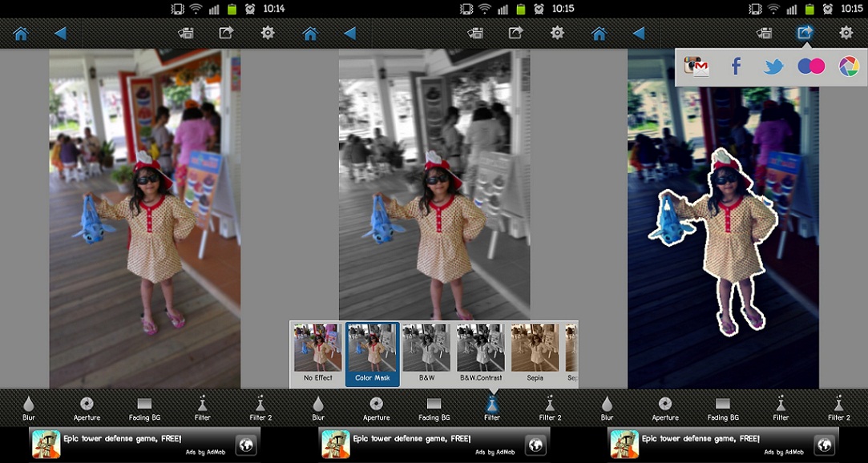Share photo to Facebook

736,66
